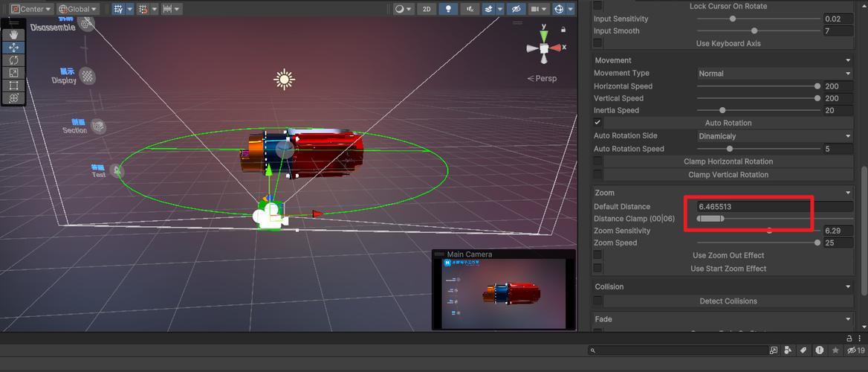Click the orientation gizmo lock icon
The height and width of the screenshot is (372, 868).
point(563,29)
